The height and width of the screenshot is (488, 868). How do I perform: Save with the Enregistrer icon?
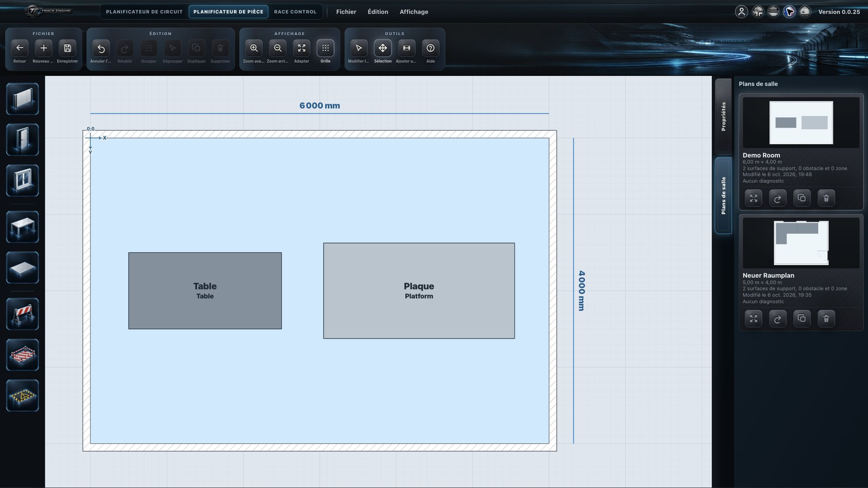[x=67, y=48]
